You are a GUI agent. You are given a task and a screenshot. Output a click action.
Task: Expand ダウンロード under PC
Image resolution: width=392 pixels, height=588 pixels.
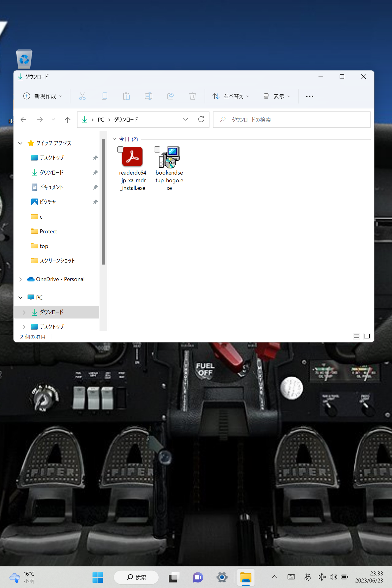(x=24, y=312)
